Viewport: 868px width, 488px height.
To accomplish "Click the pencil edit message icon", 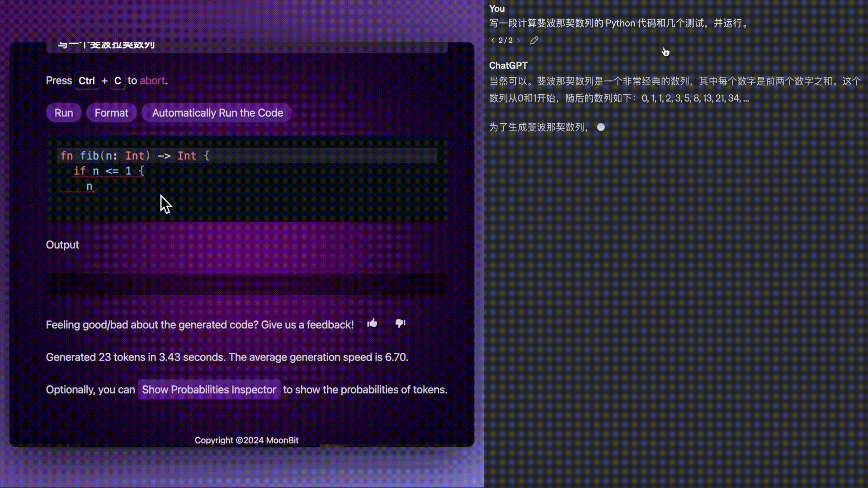I will point(534,40).
